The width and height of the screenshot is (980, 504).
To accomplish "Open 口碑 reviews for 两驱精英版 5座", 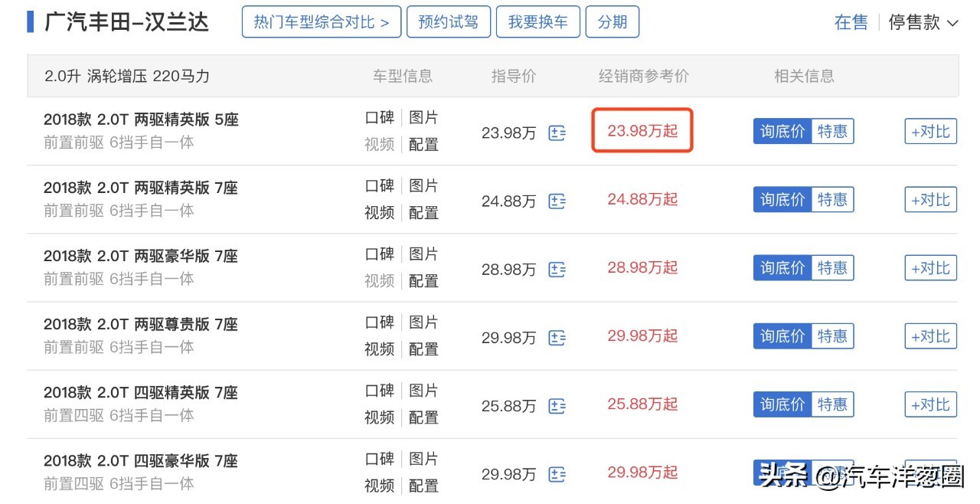I will coord(378,117).
